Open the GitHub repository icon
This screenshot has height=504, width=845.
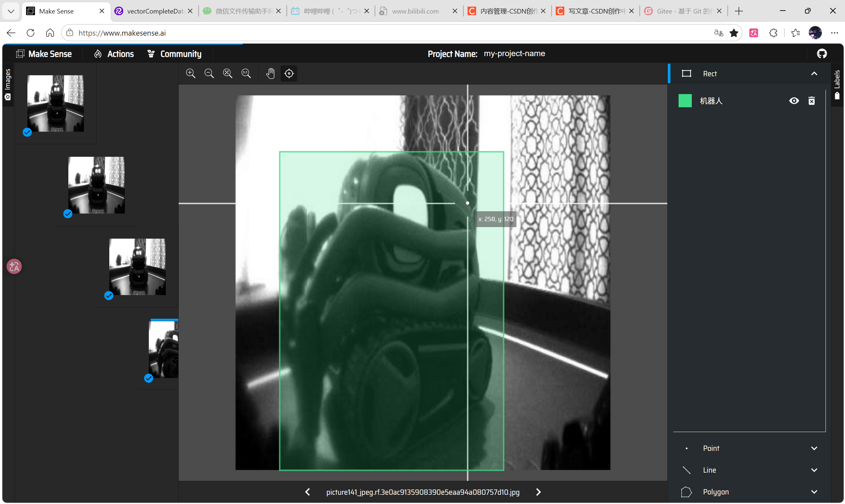tap(822, 54)
